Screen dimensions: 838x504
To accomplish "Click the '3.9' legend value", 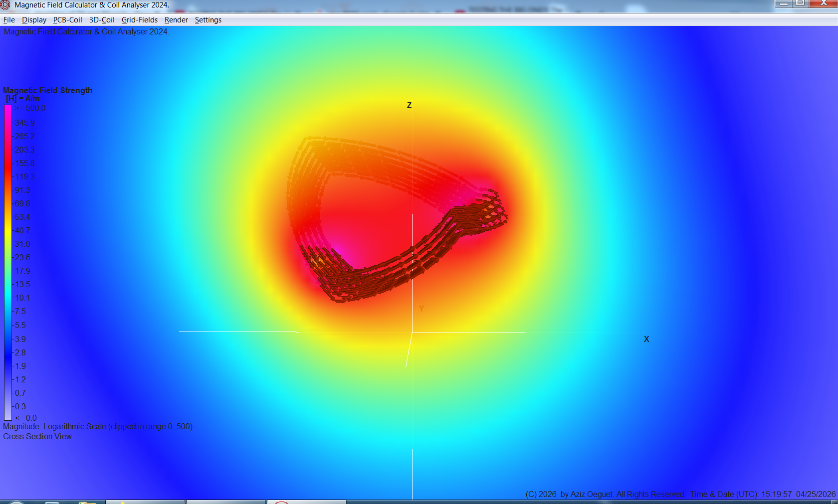I will coord(20,339).
